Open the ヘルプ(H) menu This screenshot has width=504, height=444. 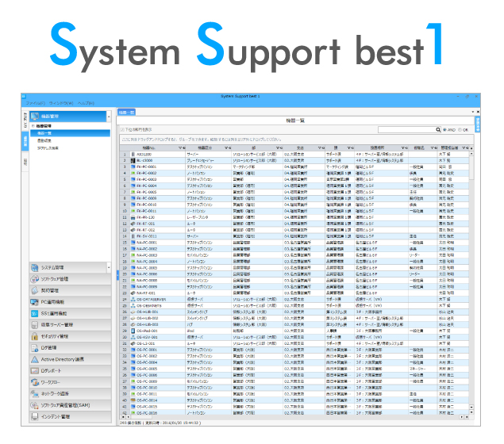(86, 103)
